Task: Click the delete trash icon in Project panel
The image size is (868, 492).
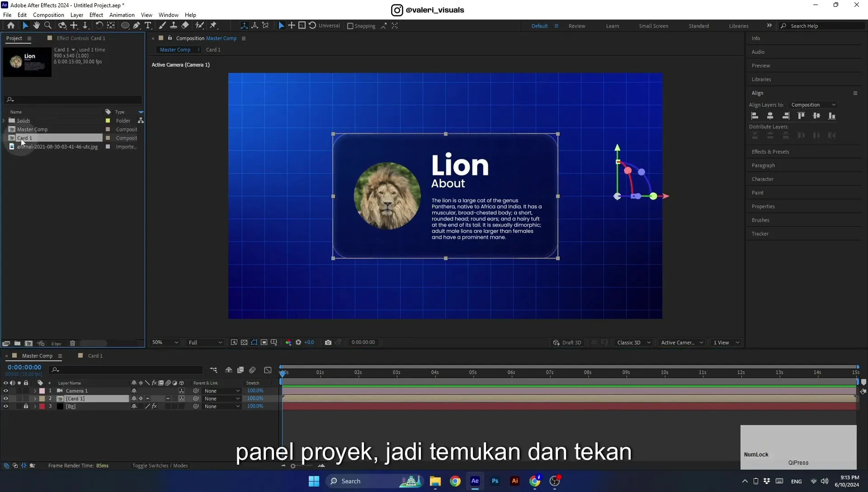Action: point(72,344)
